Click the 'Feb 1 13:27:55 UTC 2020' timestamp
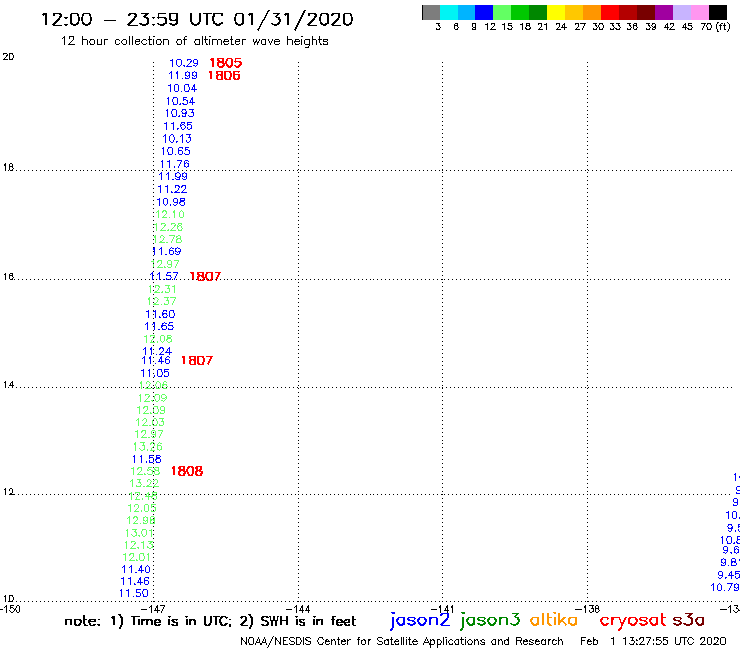The image size is (740, 650). (x=653, y=642)
